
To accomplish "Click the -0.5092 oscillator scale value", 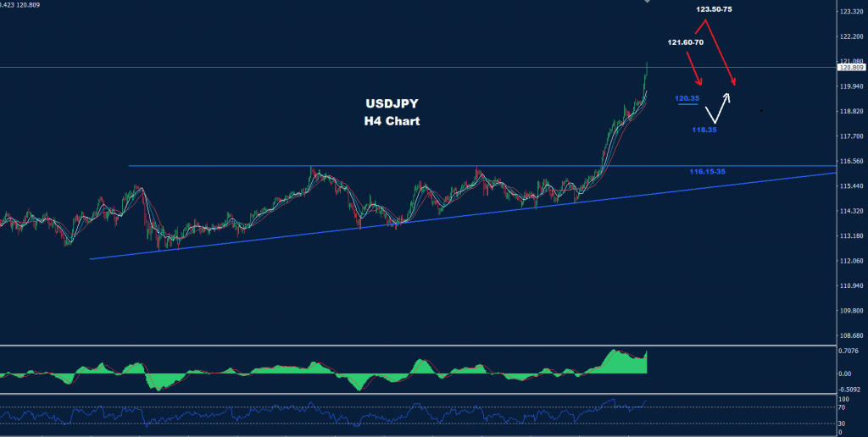I will [x=851, y=388].
